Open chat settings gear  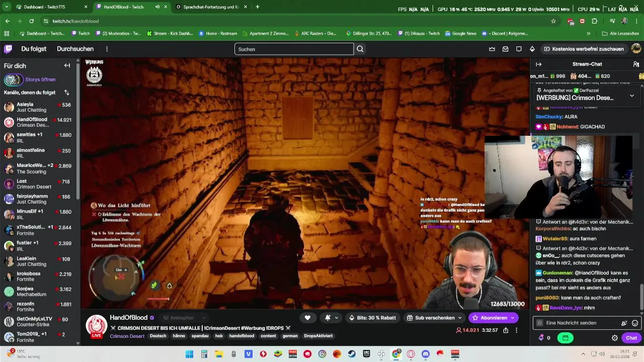(614, 338)
